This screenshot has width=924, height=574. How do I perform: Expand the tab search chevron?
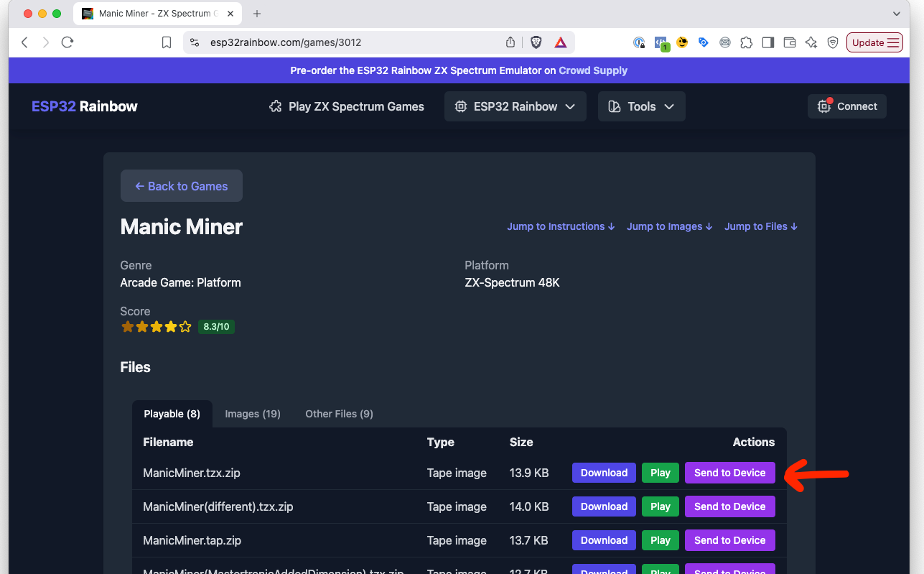point(896,14)
